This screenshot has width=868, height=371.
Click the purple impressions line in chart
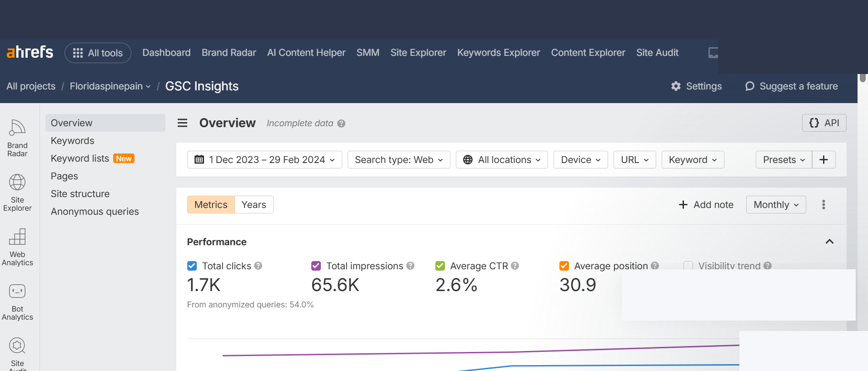[x=481, y=352]
